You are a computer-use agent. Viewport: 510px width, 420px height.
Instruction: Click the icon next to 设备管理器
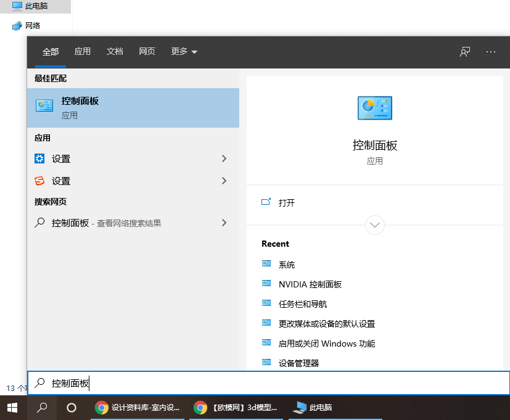(266, 362)
